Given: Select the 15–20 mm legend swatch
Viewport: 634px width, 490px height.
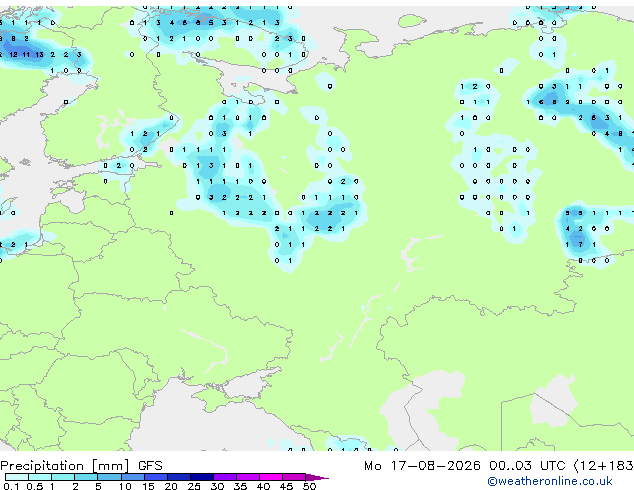Looking at the screenshot, I should (x=155, y=477).
